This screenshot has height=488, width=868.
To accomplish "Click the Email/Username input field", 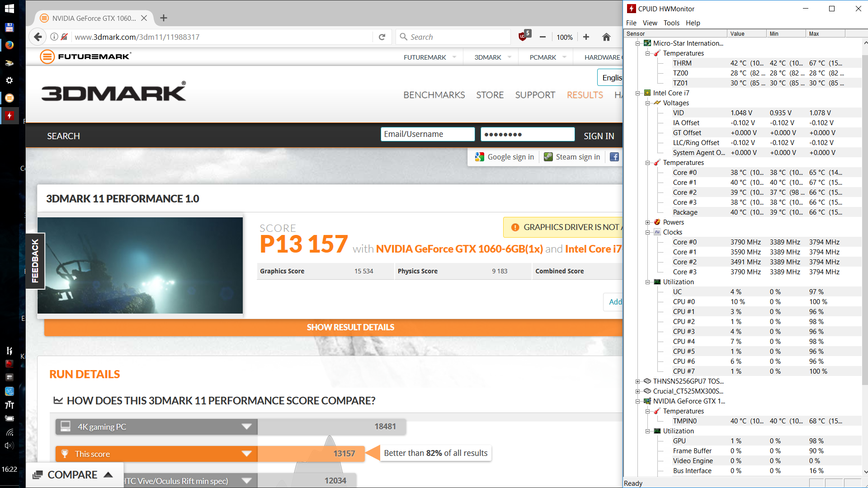I will [x=427, y=134].
